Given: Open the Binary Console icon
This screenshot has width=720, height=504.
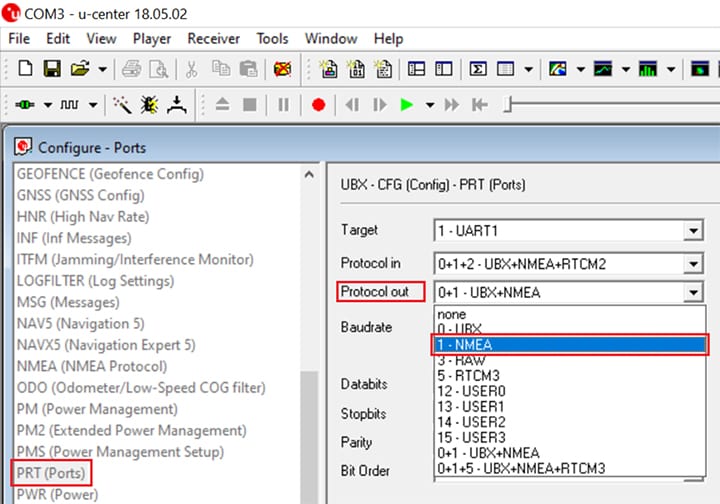Looking at the screenshot, I should click(x=356, y=69).
